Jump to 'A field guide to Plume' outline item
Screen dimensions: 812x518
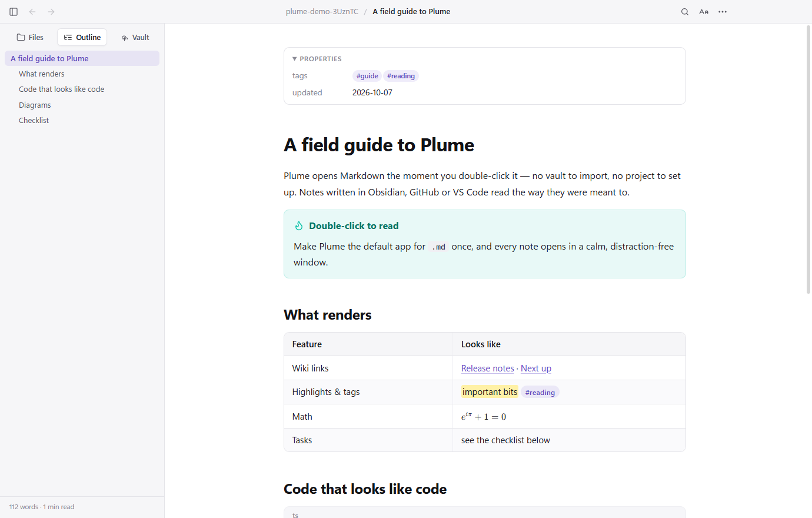click(x=82, y=58)
